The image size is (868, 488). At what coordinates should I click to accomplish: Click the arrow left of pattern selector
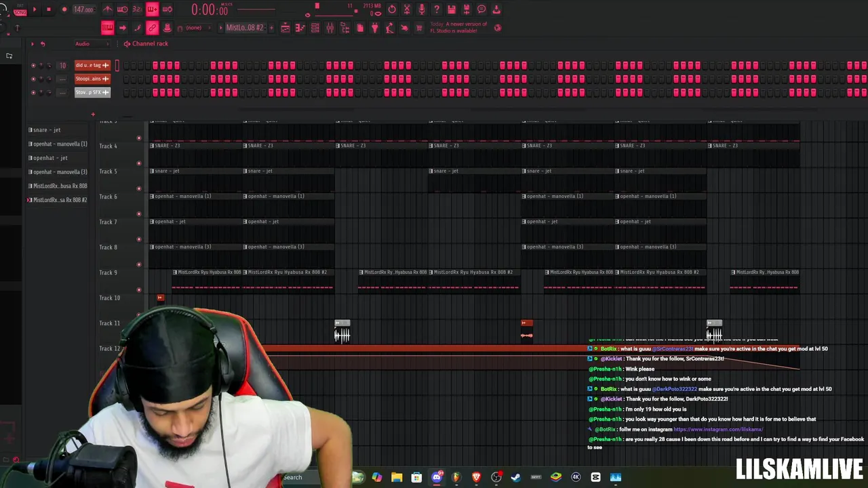point(220,28)
